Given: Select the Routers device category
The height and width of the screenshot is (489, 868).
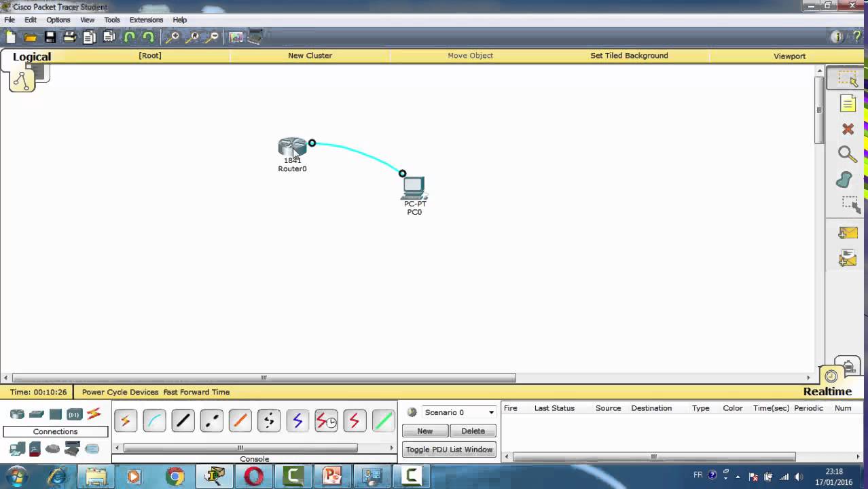Looking at the screenshot, I should [x=18, y=414].
